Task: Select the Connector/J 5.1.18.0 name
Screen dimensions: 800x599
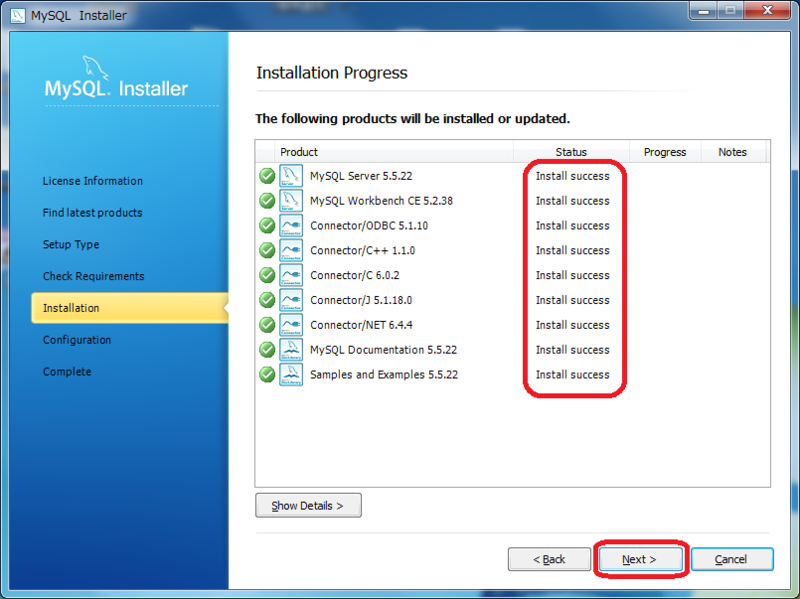Action: pos(361,300)
